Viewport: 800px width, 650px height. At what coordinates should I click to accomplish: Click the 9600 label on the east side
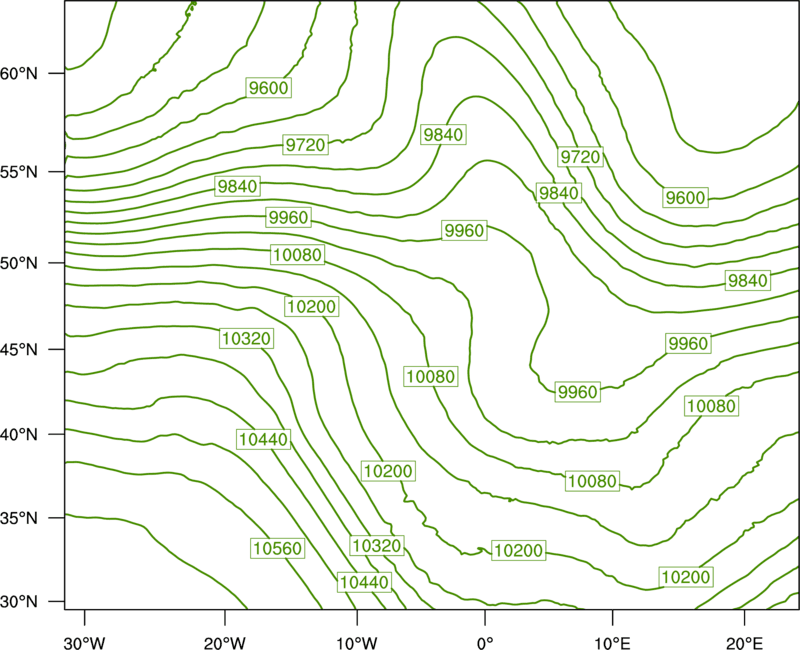(685, 197)
